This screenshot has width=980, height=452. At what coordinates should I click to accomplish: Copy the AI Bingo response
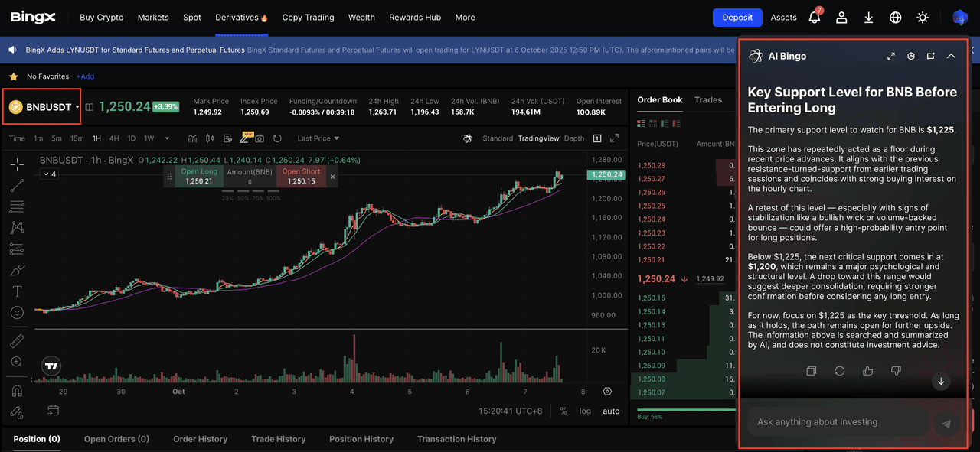coord(812,371)
